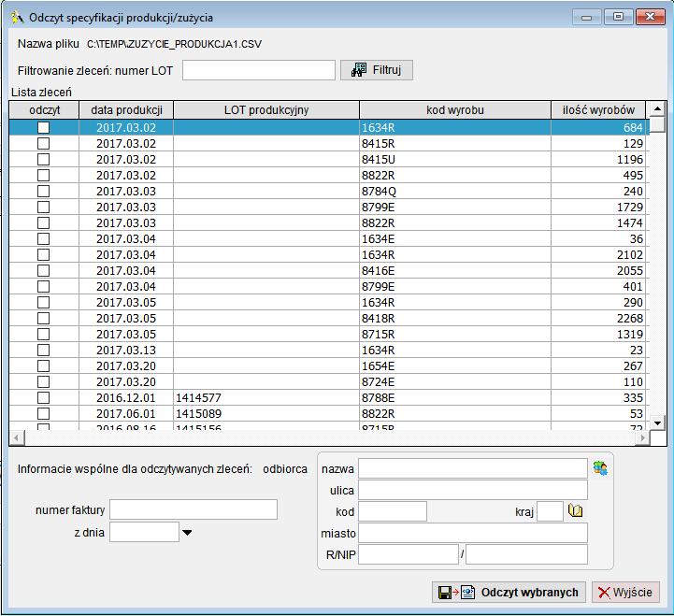Click the application icon in title bar

[17, 18]
